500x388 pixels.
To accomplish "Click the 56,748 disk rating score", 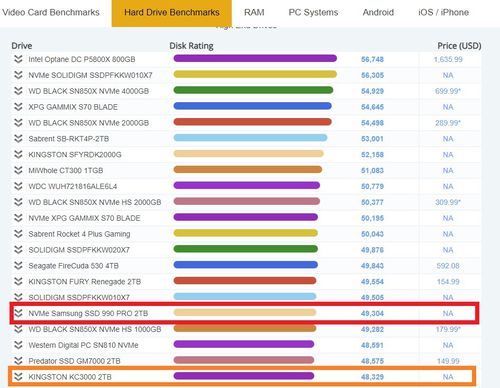I will tap(372, 59).
